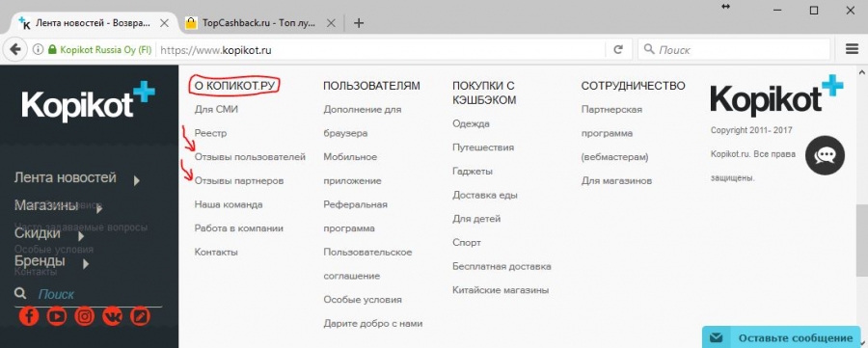Open Дополнение для браузера link
This screenshot has width=868, height=348.
(363, 121)
